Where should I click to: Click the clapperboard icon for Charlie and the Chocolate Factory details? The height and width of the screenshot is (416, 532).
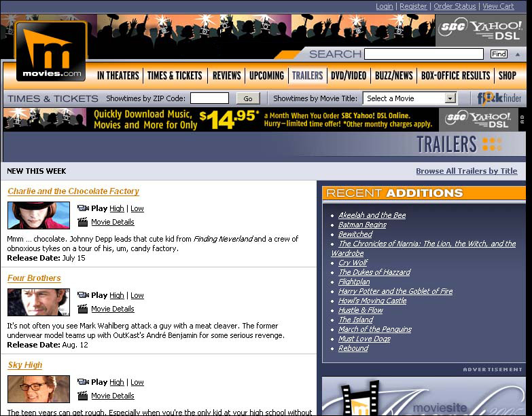point(82,222)
